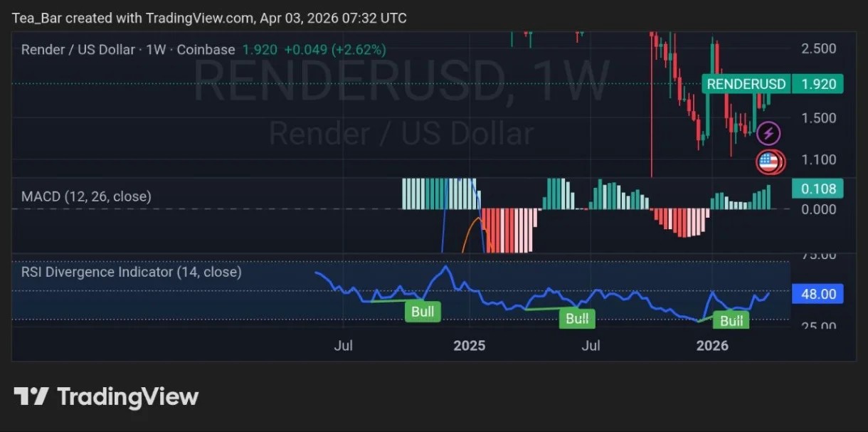Select the 1.920 price tag on scale

coord(817,83)
